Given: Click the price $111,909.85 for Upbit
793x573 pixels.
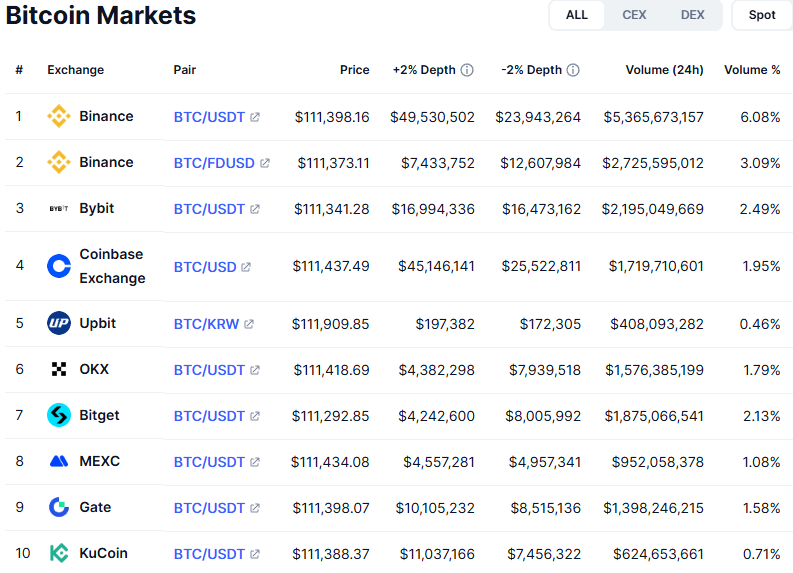Looking at the screenshot, I should [x=331, y=324].
